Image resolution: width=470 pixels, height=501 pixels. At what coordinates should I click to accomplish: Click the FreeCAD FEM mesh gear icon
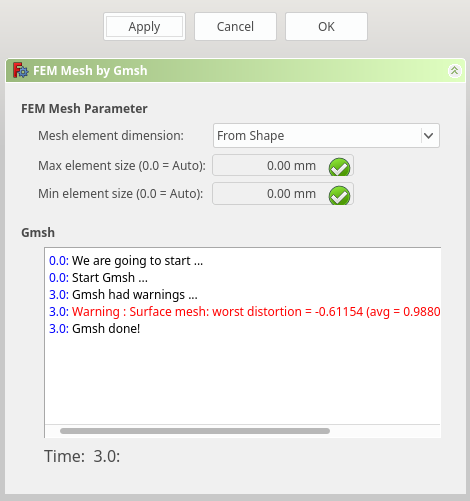pyautogui.click(x=21, y=70)
